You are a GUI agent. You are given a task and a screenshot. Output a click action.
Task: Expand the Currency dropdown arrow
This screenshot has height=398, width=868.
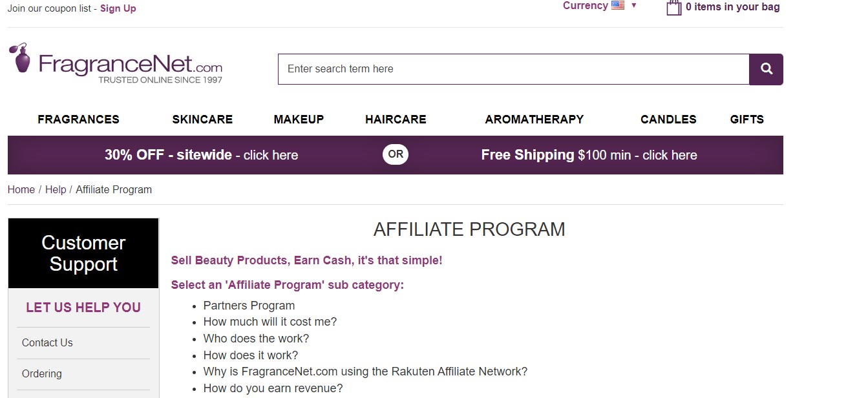point(634,6)
